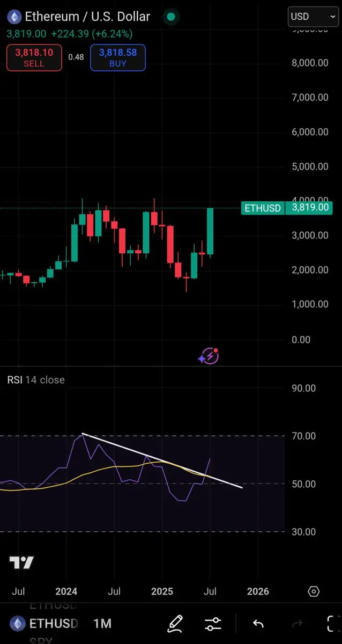The height and width of the screenshot is (644, 342).
Task: Click the 2024 label on time axis
Action: tap(66, 591)
